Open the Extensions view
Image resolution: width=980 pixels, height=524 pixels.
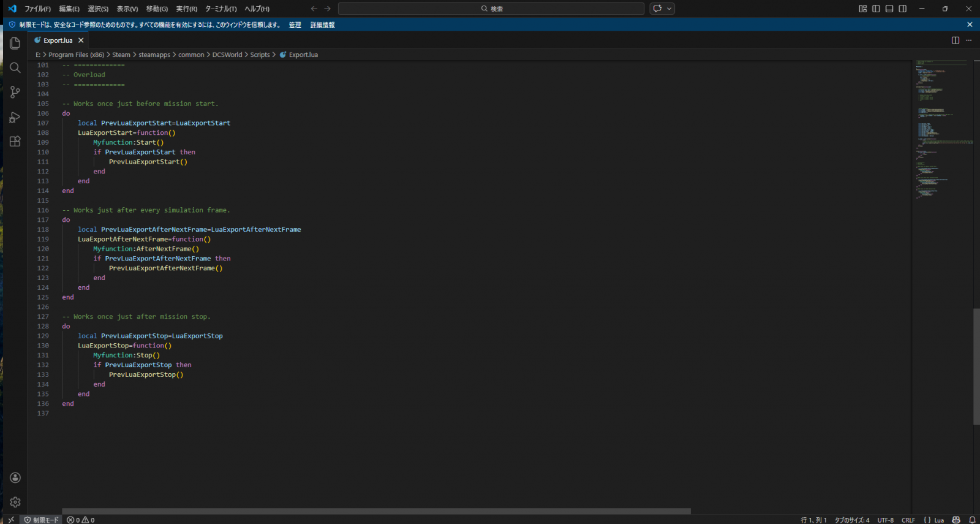coord(15,141)
